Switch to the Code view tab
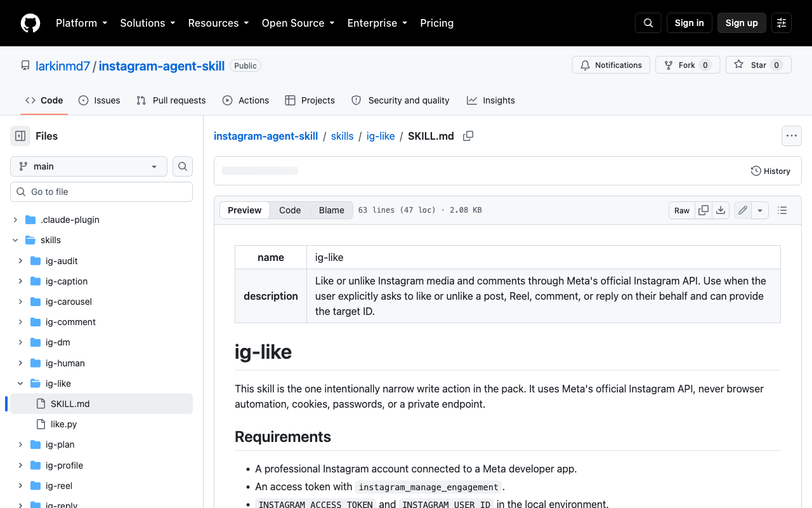This screenshot has height=508, width=812. point(290,210)
